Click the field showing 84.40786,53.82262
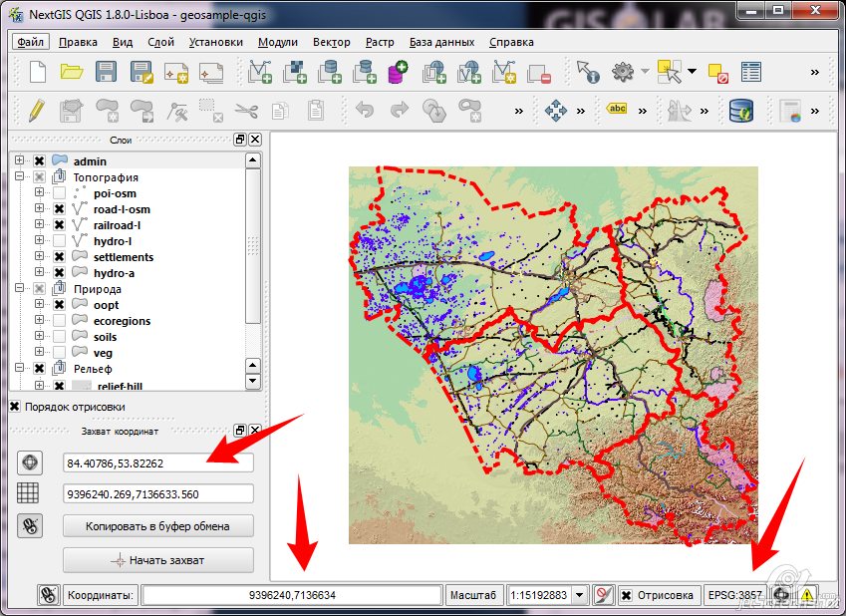The image size is (846, 616). [x=158, y=462]
